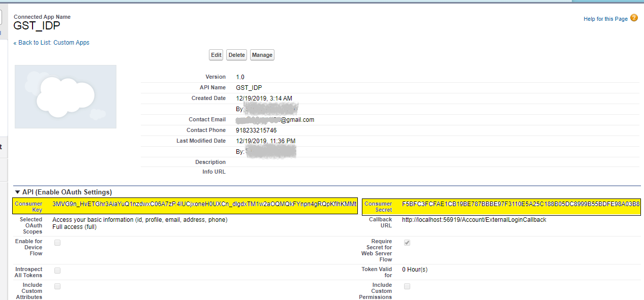
Task: Click the Contact Email gmail address
Action: 275,120
